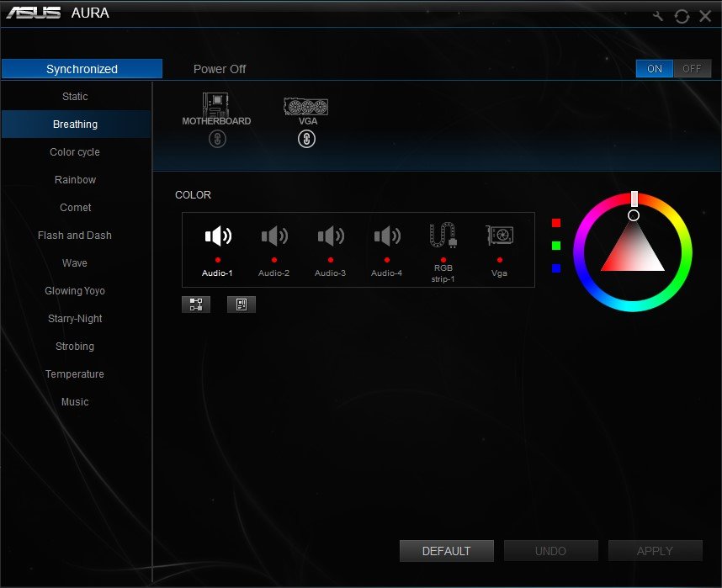The height and width of the screenshot is (588, 722).
Task: Click the board layout icon below Audio-2
Action: tap(242, 305)
